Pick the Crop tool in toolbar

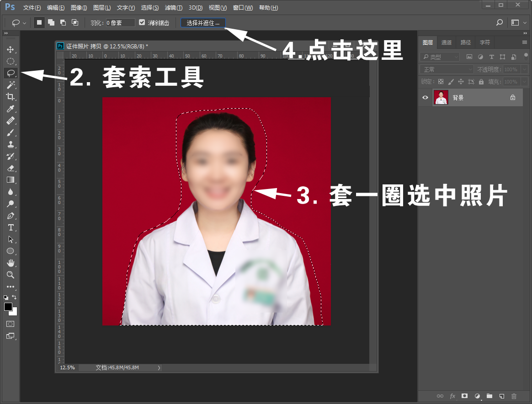click(10, 97)
